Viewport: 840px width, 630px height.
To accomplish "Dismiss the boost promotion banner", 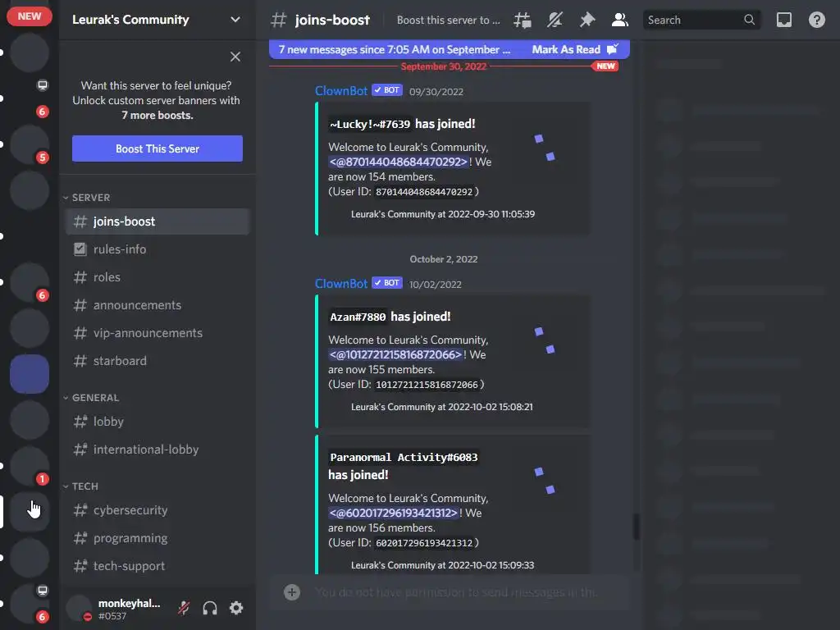I will tap(235, 57).
